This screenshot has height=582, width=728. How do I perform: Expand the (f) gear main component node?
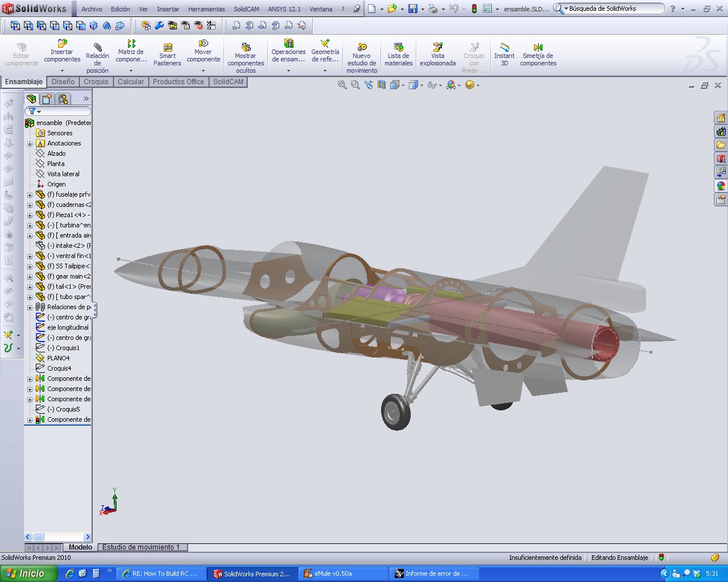pos(30,276)
